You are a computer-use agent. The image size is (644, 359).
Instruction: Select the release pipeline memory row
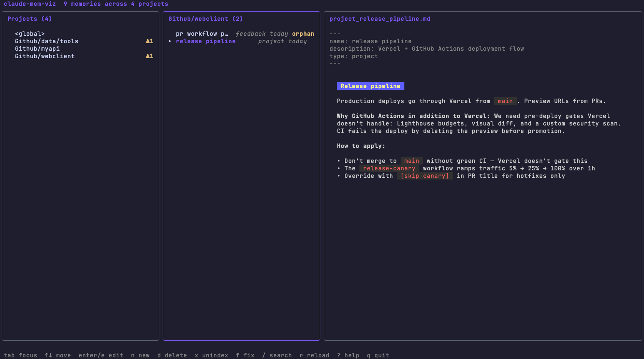pos(241,41)
